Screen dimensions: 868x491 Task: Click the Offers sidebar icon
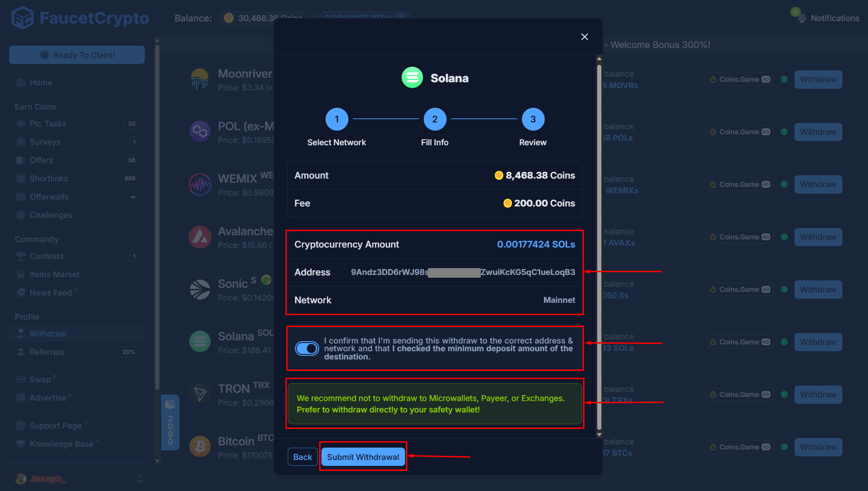click(21, 160)
